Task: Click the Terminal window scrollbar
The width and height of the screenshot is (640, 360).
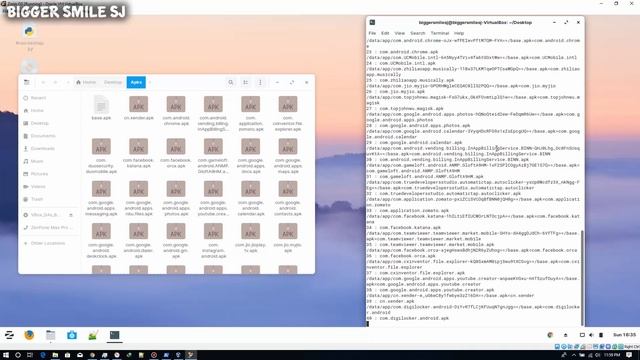Action: point(582,278)
